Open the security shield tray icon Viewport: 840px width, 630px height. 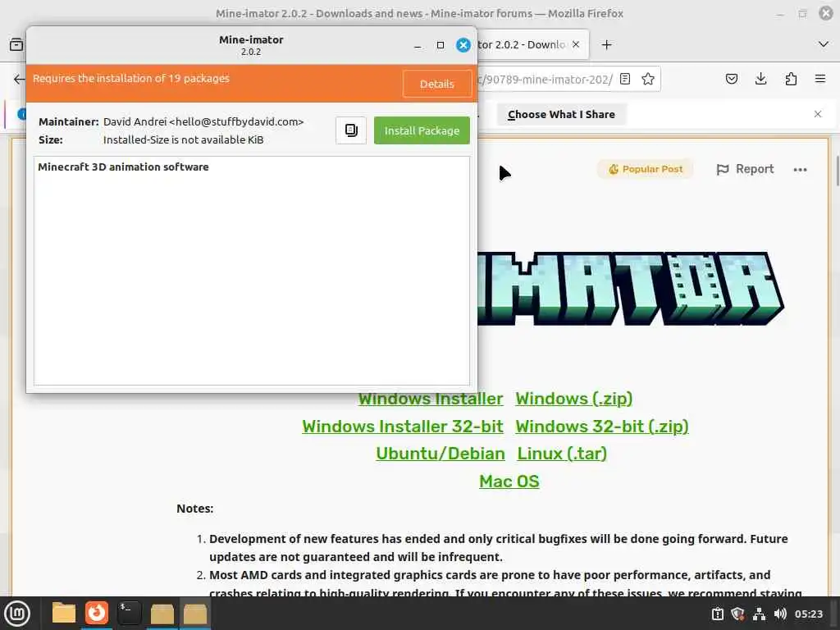click(x=737, y=614)
